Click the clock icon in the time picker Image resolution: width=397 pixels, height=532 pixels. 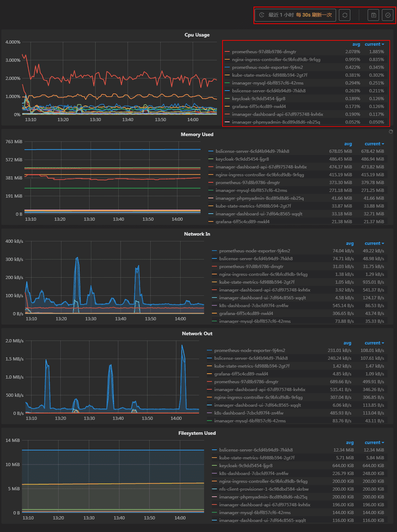tap(262, 15)
